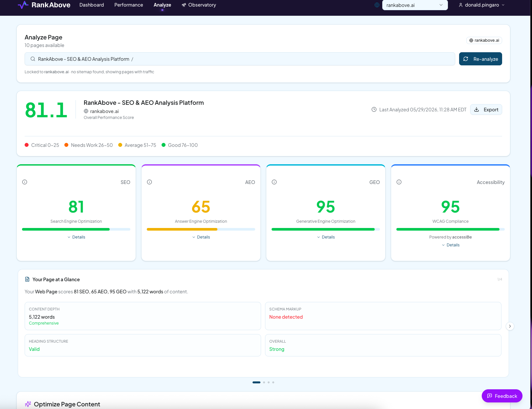The width and height of the screenshot is (532, 409).
Task: Click the 81.1 overall performance score
Action: (x=46, y=110)
